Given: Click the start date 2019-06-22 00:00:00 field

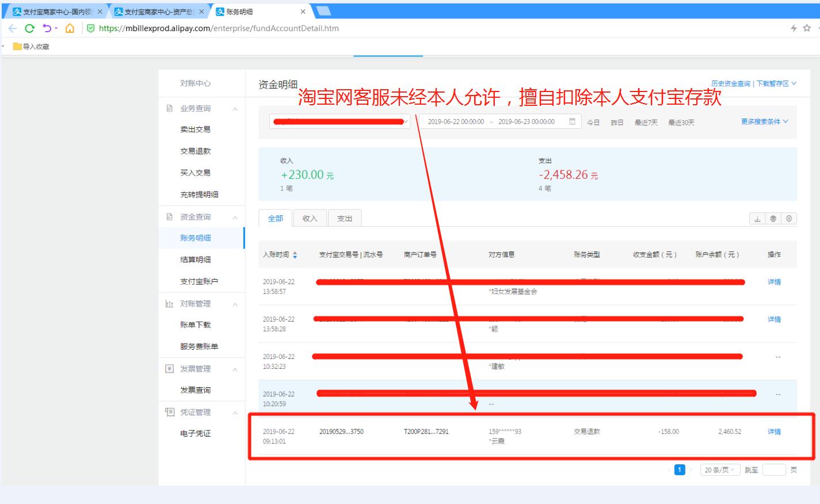Looking at the screenshot, I should [x=456, y=122].
